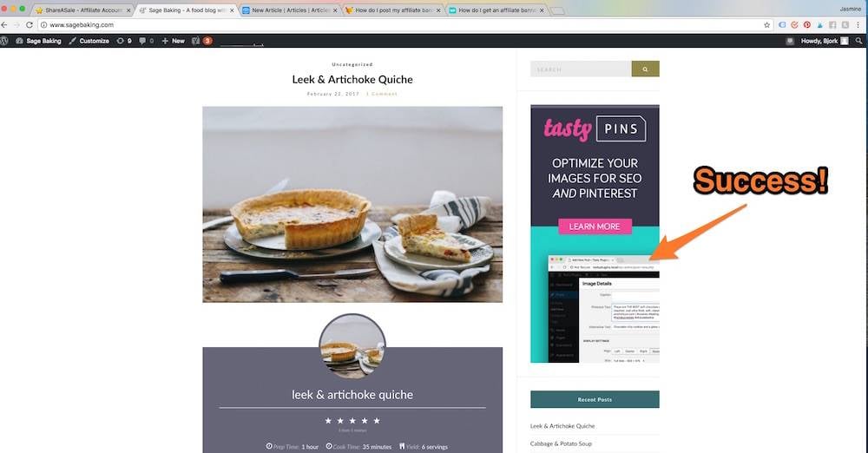Open Chrome's three-dot menu

click(x=859, y=25)
